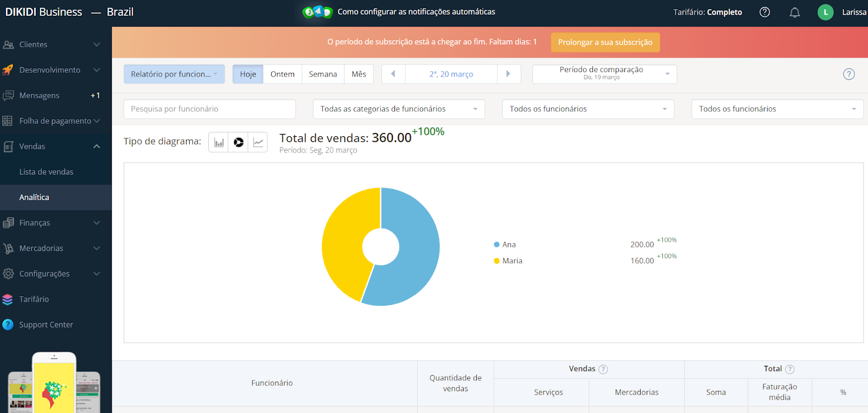Click the Vendas receipt icon
Viewport: 868px width, 413px height.
tap(8, 147)
